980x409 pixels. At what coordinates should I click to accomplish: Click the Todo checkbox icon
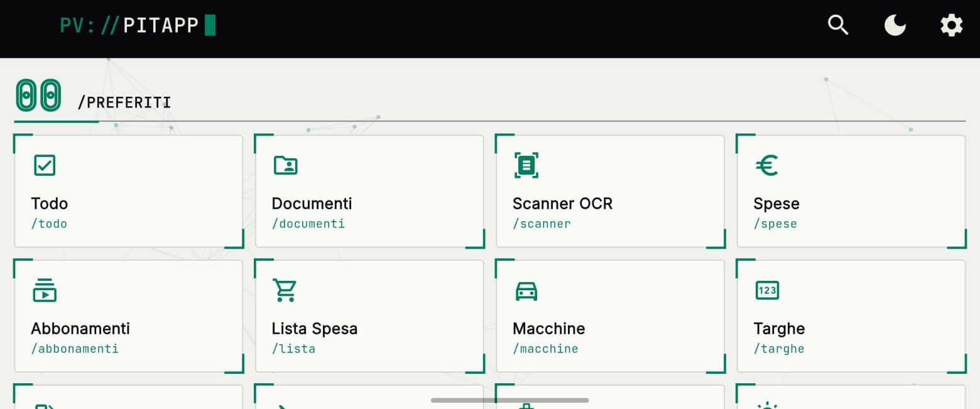(45, 165)
